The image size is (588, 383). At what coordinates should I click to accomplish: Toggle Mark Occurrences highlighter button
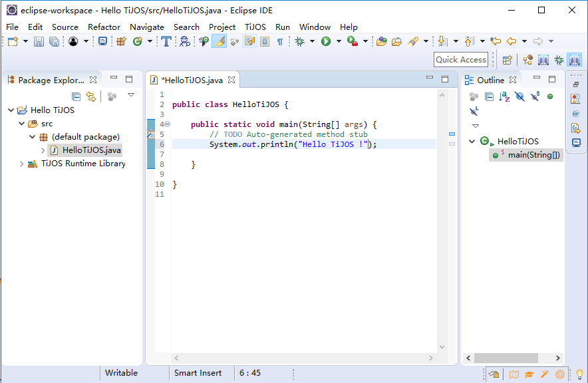coord(220,41)
